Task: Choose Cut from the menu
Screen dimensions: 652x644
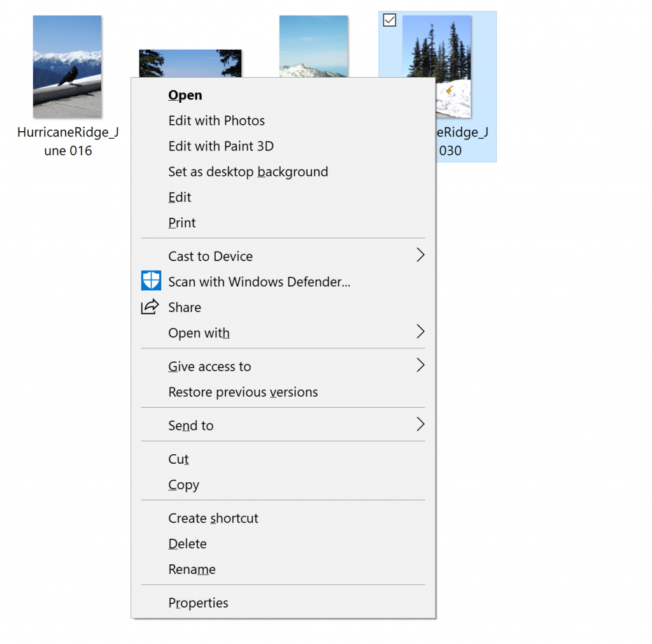Action: (178, 459)
